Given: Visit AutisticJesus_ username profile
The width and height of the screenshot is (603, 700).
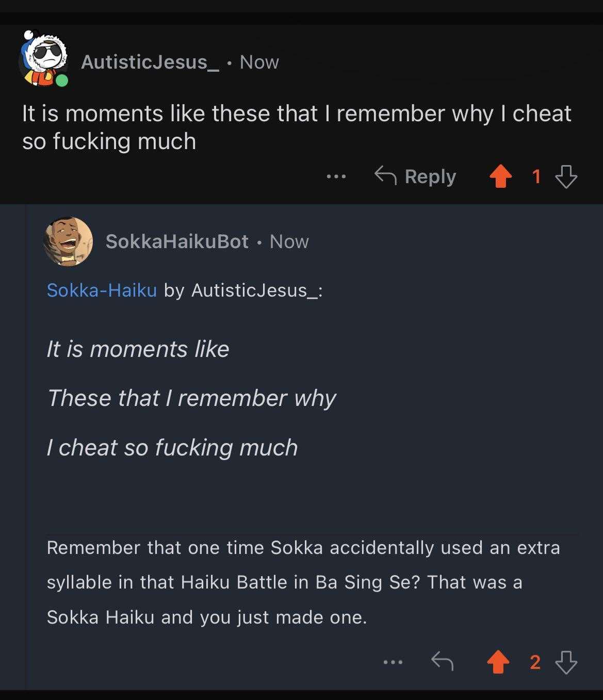Looking at the screenshot, I should pyautogui.click(x=150, y=62).
